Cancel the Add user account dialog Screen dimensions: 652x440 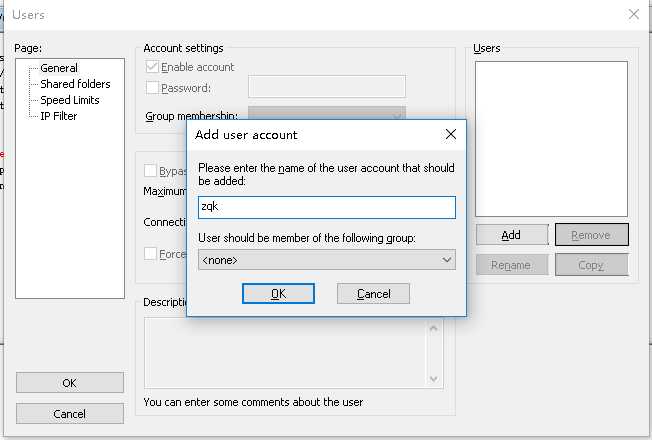[373, 294]
